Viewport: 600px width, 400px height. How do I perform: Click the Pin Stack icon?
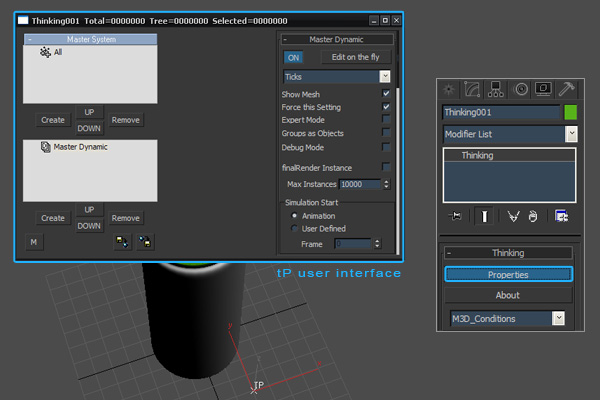(455, 216)
